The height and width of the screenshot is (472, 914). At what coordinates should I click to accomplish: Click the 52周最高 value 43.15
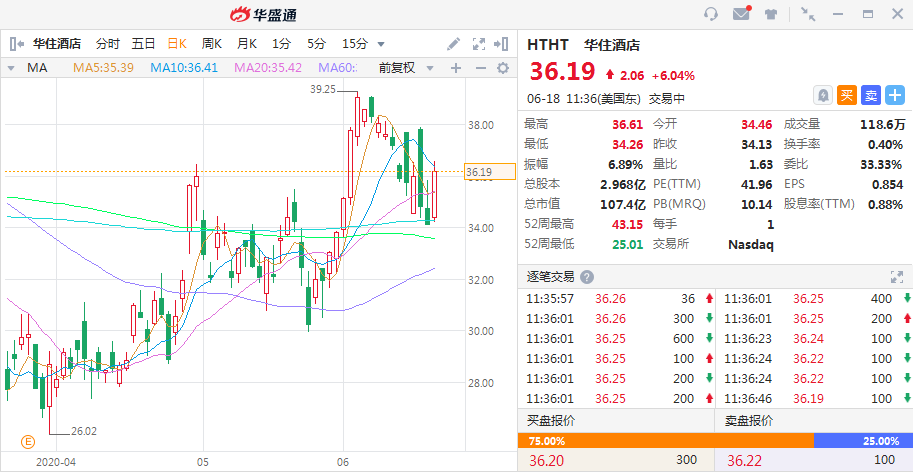coord(627,224)
